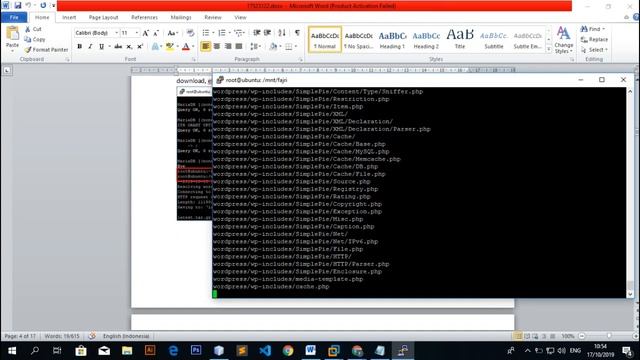Click the English (Indonesia) language indicator

pos(126,336)
